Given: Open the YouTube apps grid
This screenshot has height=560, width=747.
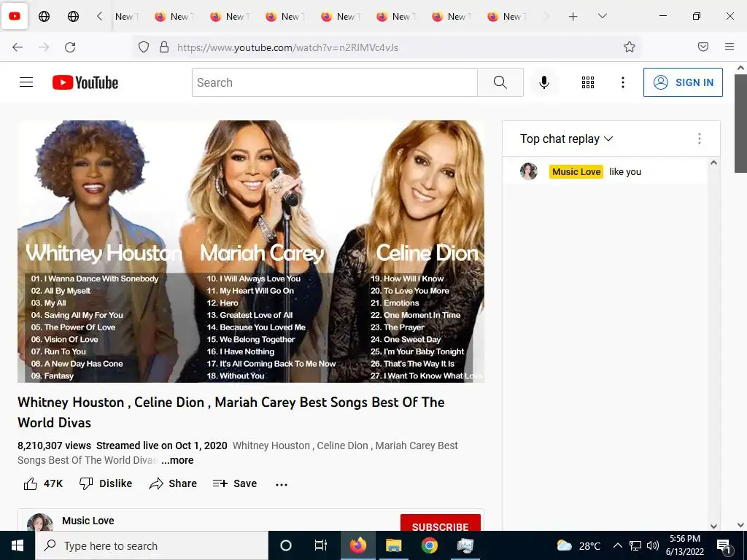Looking at the screenshot, I should click(588, 82).
